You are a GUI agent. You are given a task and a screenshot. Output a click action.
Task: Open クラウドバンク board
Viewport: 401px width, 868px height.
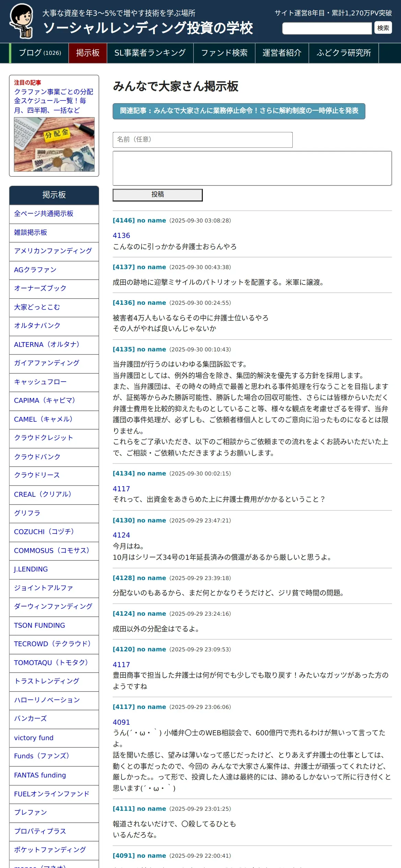point(54,457)
